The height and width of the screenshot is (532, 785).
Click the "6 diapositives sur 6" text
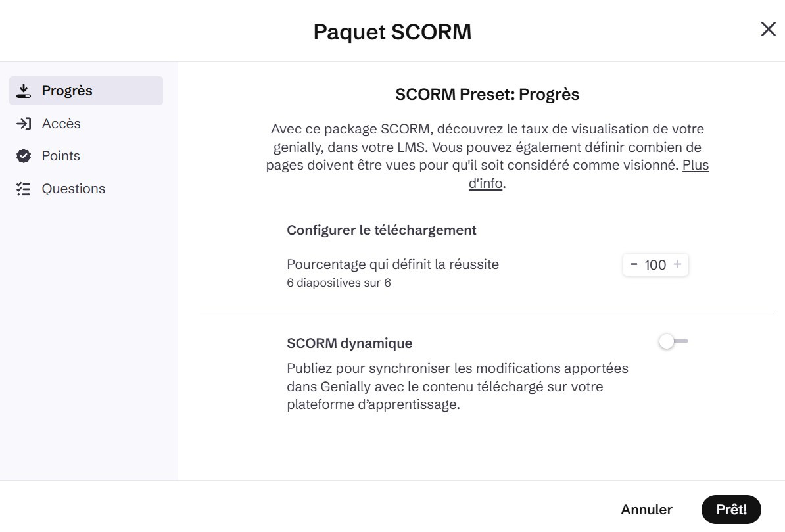(339, 283)
